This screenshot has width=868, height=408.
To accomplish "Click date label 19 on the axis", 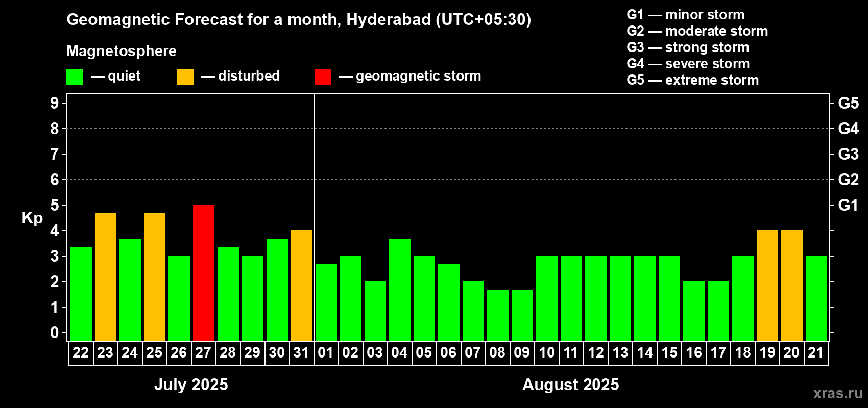I will (767, 353).
